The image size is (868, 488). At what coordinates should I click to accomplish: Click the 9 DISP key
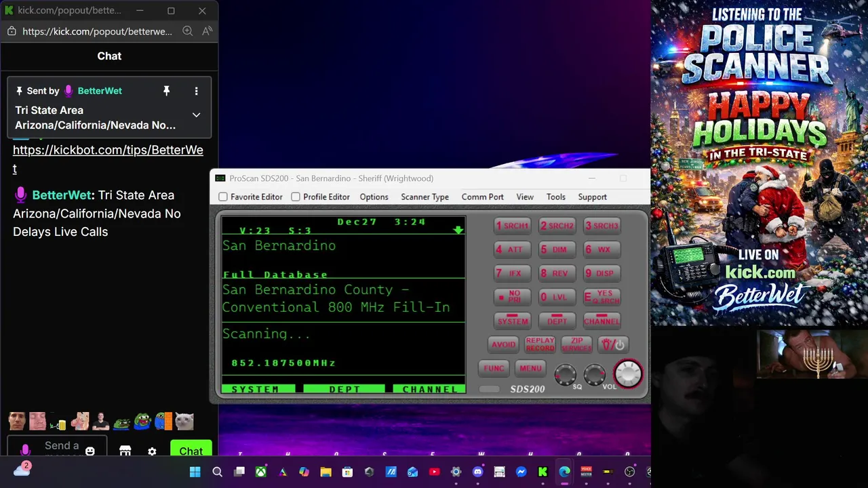601,273
